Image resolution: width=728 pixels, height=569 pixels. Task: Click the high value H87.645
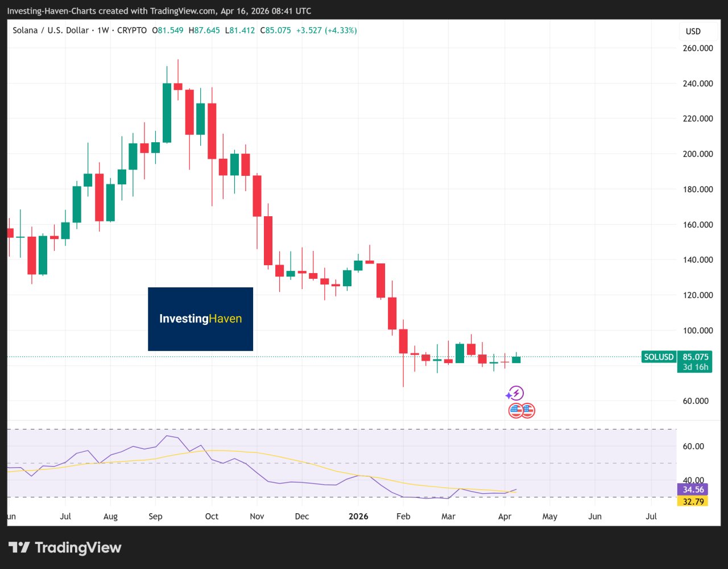[x=204, y=30]
